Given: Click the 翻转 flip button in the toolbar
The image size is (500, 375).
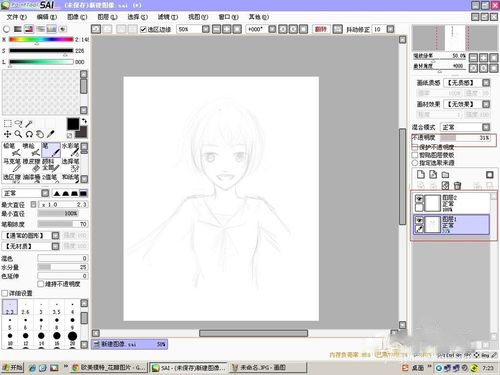Looking at the screenshot, I should point(321,29).
